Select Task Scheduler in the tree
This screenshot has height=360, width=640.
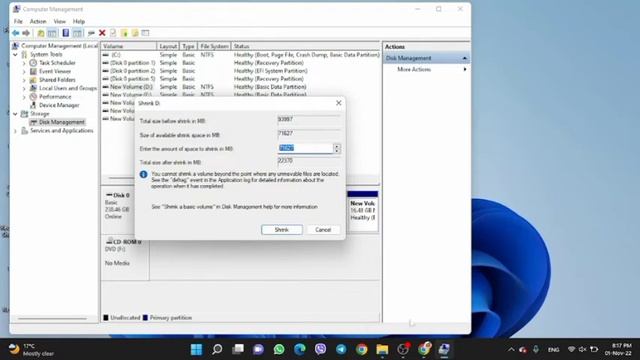coord(57,63)
